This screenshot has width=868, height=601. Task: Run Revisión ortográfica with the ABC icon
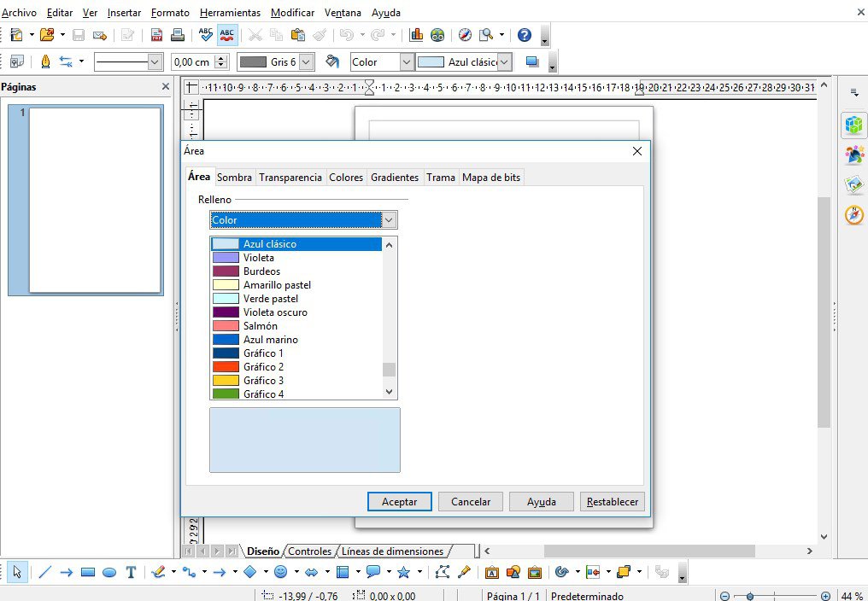pos(205,34)
